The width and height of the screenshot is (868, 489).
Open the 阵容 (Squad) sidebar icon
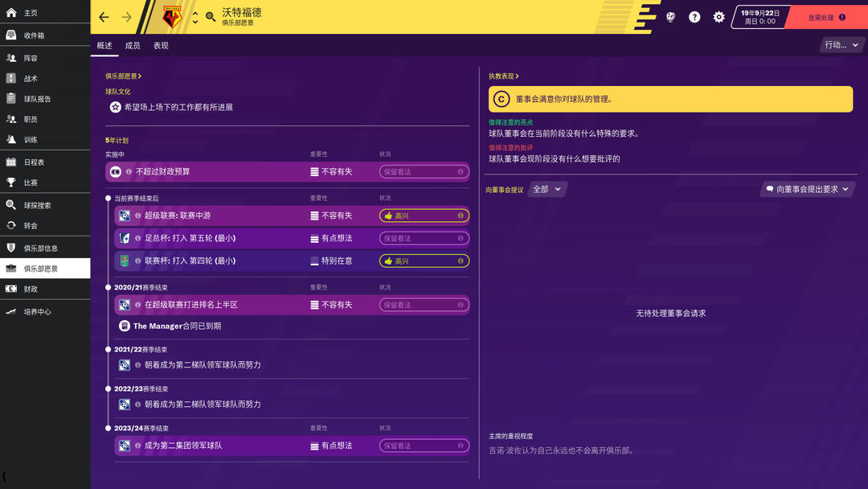point(32,56)
